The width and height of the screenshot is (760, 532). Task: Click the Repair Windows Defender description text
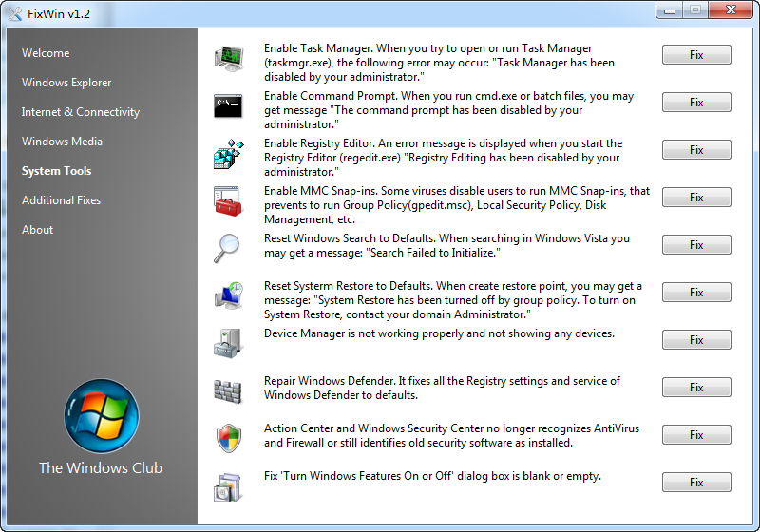pyautogui.click(x=442, y=388)
